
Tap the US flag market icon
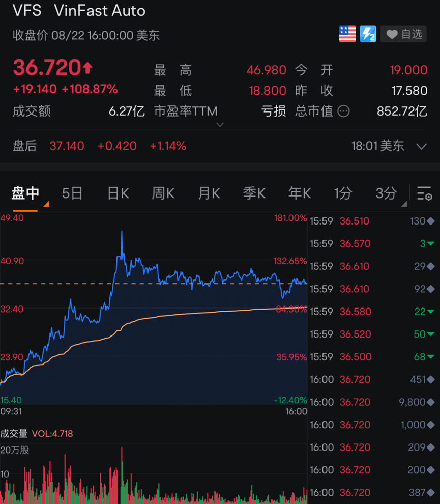pyautogui.click(x=347, y=34)
